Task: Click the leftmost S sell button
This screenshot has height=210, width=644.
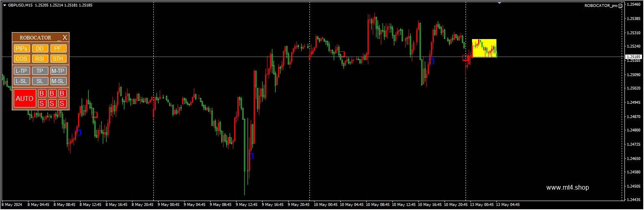Action: coord(41,103)
